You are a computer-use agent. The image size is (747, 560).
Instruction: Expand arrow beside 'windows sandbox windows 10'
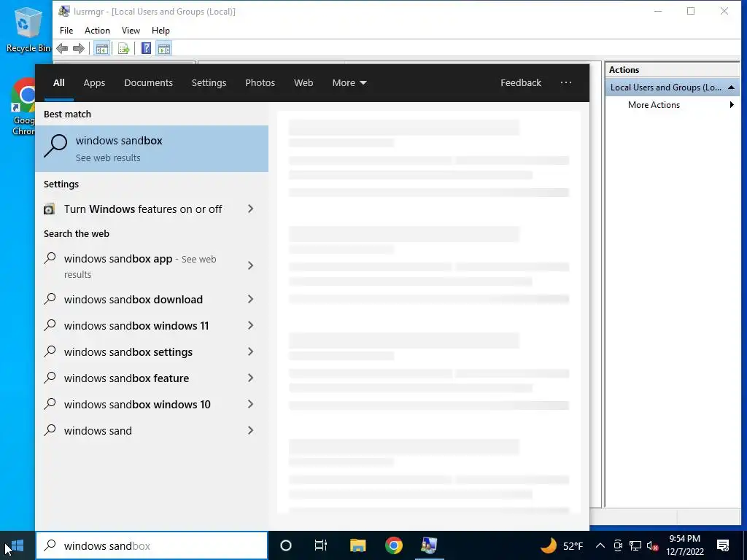coord(251,404)
